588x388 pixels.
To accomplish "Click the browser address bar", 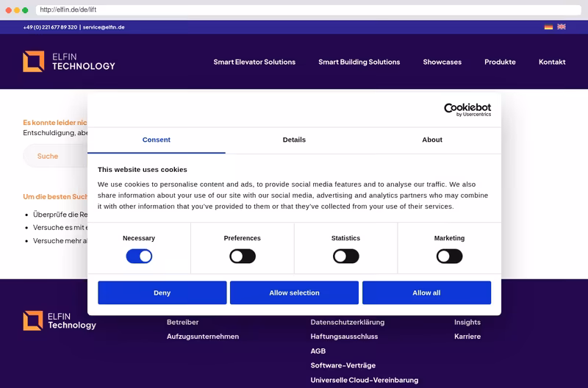I will click(x=308, y=10).
